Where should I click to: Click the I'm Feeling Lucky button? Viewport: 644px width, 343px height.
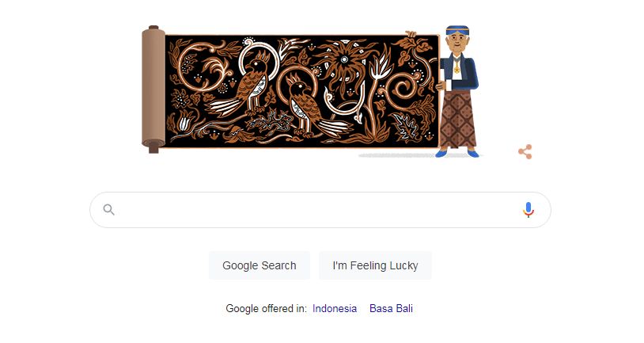tap(375, 265)
